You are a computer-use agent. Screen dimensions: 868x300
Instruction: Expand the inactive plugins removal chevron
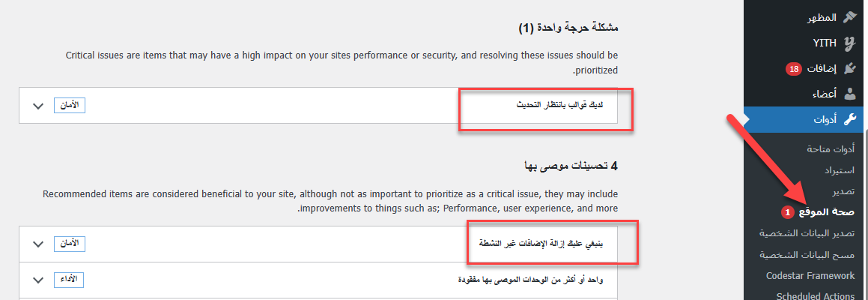(x=39, y=244)
